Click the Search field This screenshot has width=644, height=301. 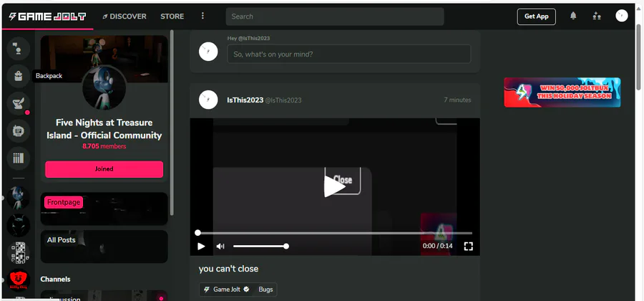click(x=335, y=16)
